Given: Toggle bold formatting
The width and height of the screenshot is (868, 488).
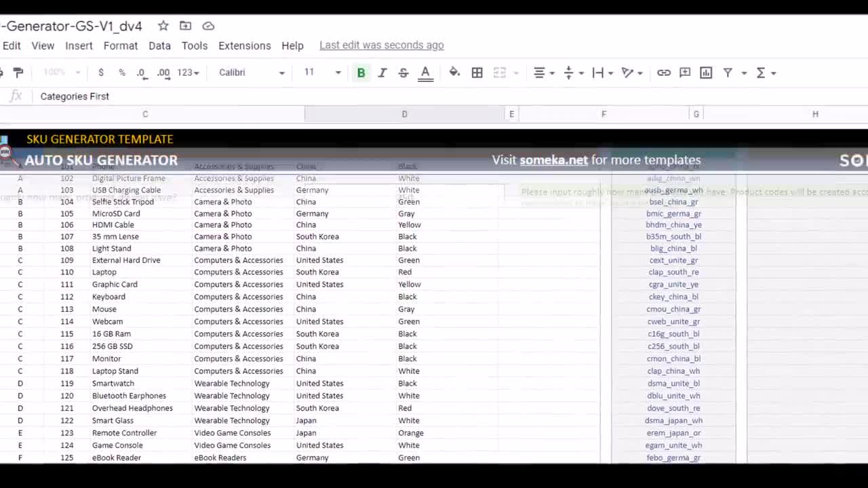Looking at the screenshot, I should click(x=361, y=73).
